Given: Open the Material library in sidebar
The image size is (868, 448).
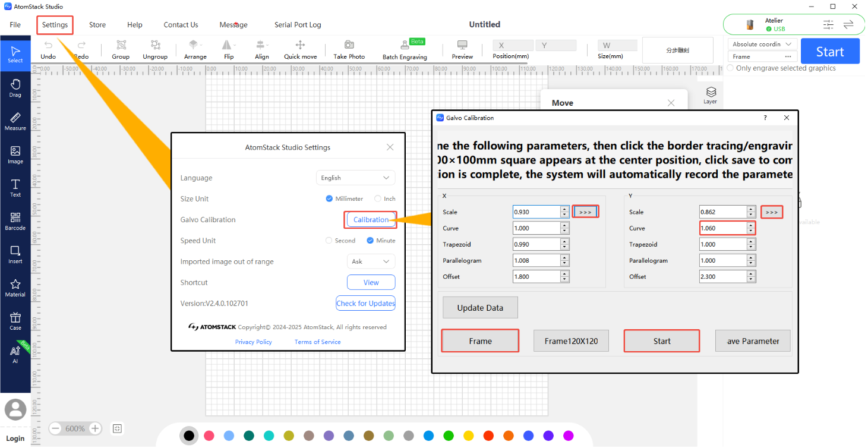Looking at the screenshot, I should (x=15, y=288).
